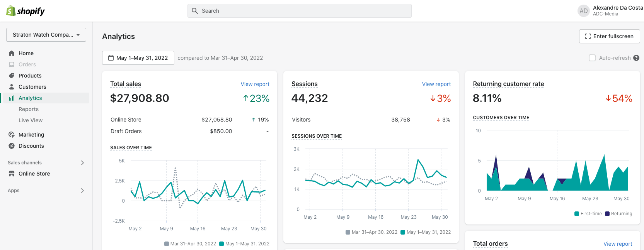Click the $27,908.80 total sales value

click(140, 98)
